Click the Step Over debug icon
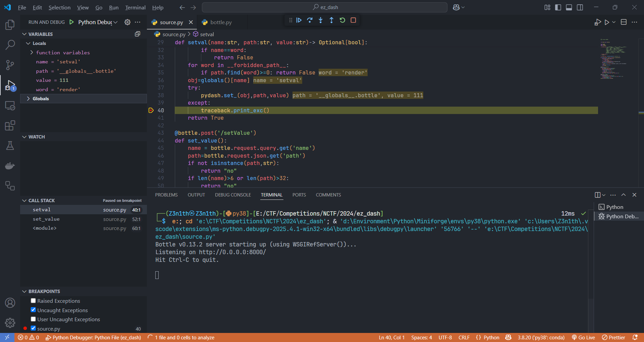Viewport: 644px width, 342px height. point(310,20)
